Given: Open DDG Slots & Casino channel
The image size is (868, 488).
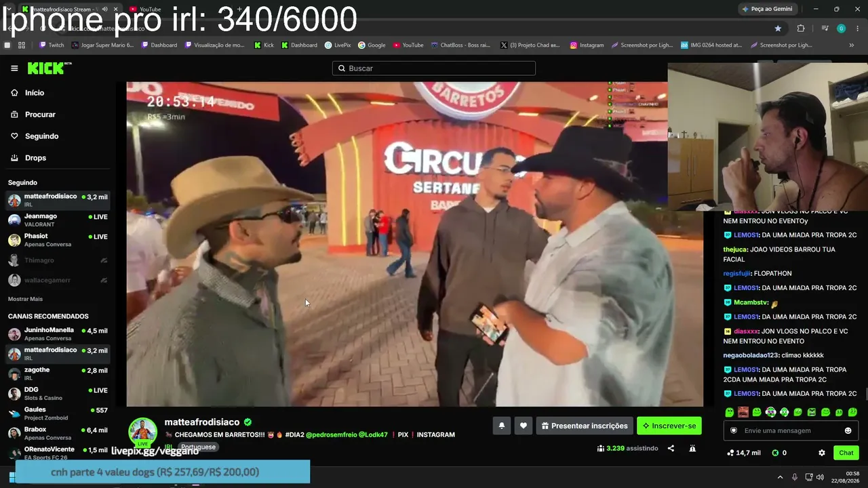Looking at the screenshot, I should pos(58,394).
